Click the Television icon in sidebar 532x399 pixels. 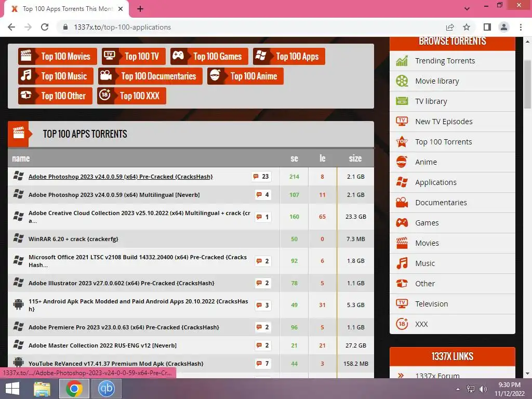pyautogui.click(x=402, y=303)
